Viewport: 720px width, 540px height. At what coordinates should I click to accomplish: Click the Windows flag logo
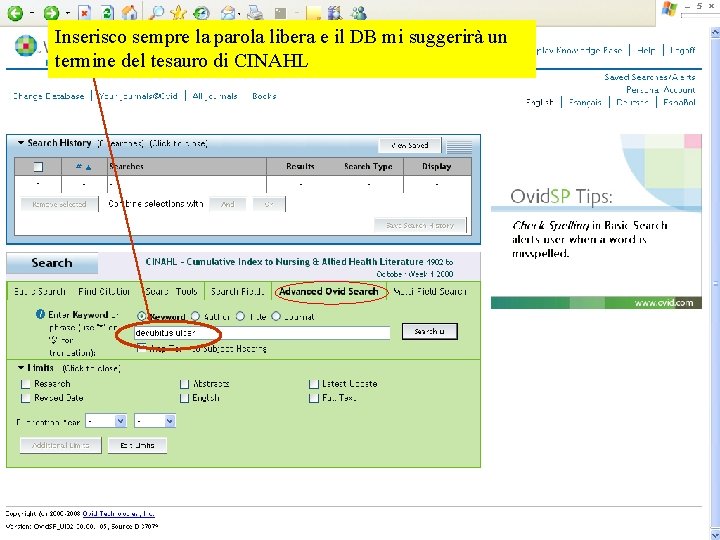pyautogui.click(x=669, y=9)
